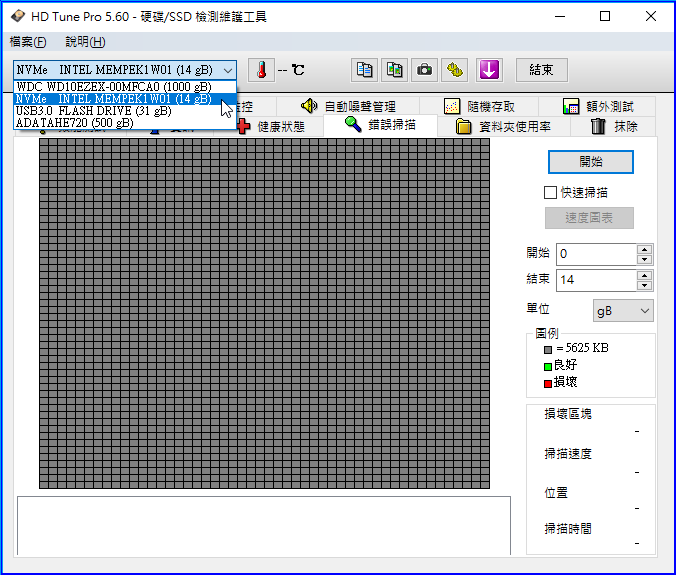Select WDC WD10EZEX-00MFCA0 (1000 gB) drive
The height and width of the screenshot is (575, 676).
coord(125,87)
